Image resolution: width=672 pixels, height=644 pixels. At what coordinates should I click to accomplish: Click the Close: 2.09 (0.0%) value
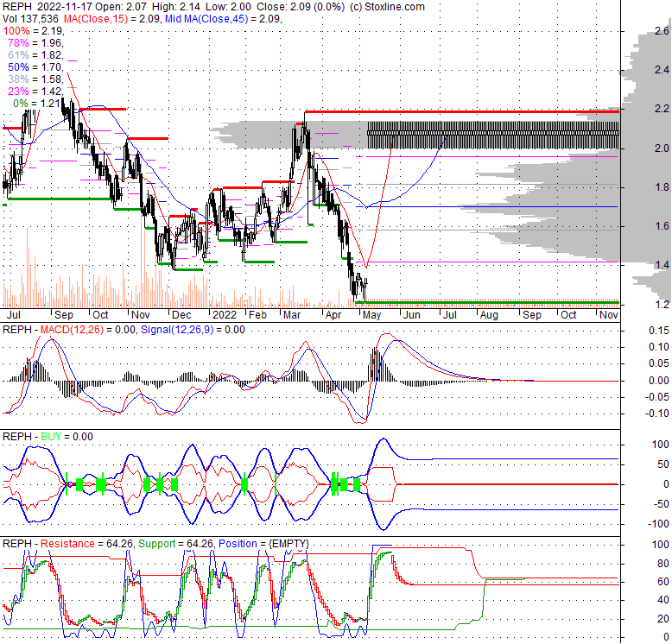coord(301,7)
